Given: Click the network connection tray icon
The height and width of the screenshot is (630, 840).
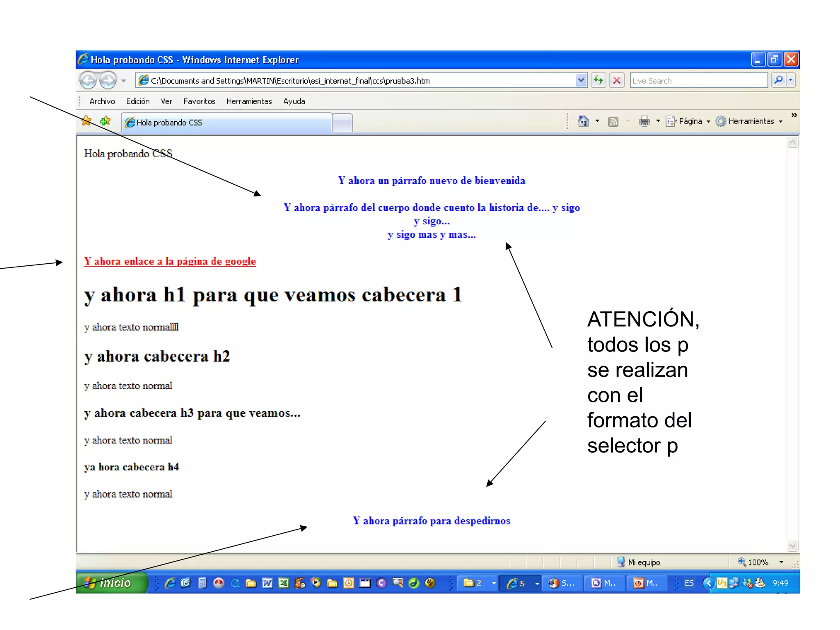Looking at the screenshot, I should (734, 583).
